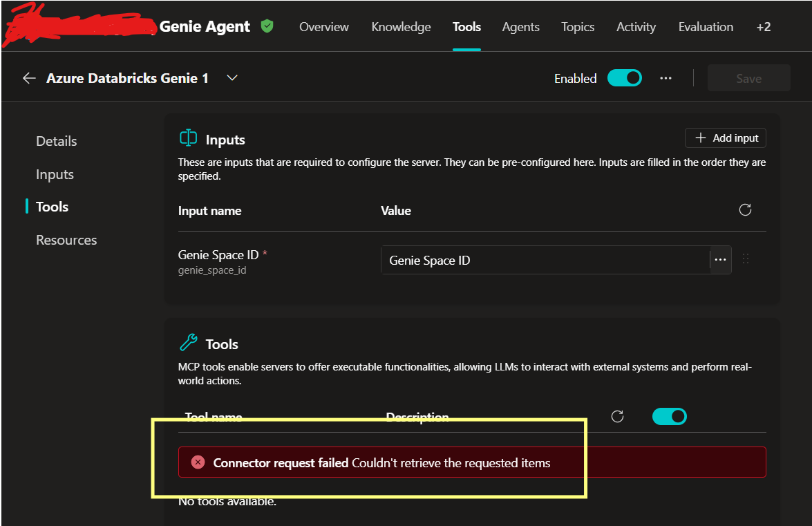Select Resources in the side navigation

(x=66, y=240)
